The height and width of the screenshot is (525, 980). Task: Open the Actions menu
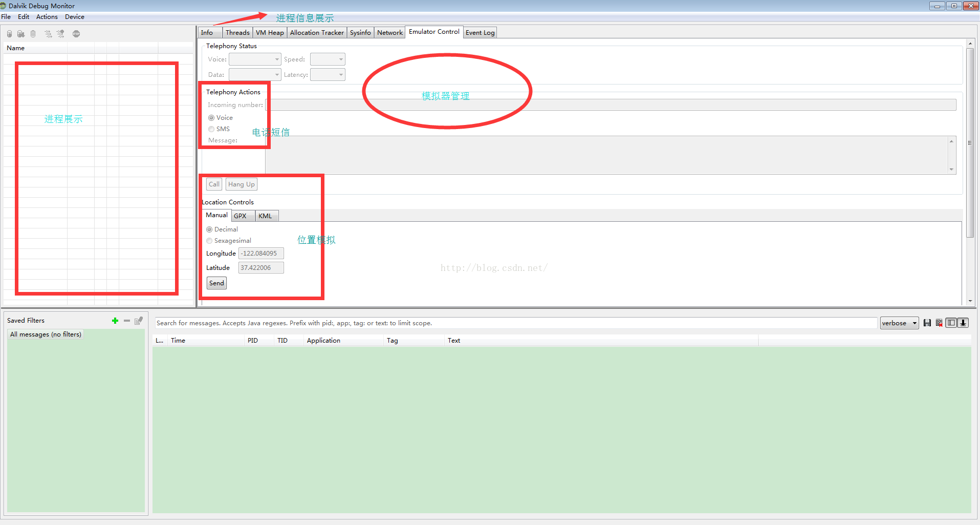[x=47, y=17]
